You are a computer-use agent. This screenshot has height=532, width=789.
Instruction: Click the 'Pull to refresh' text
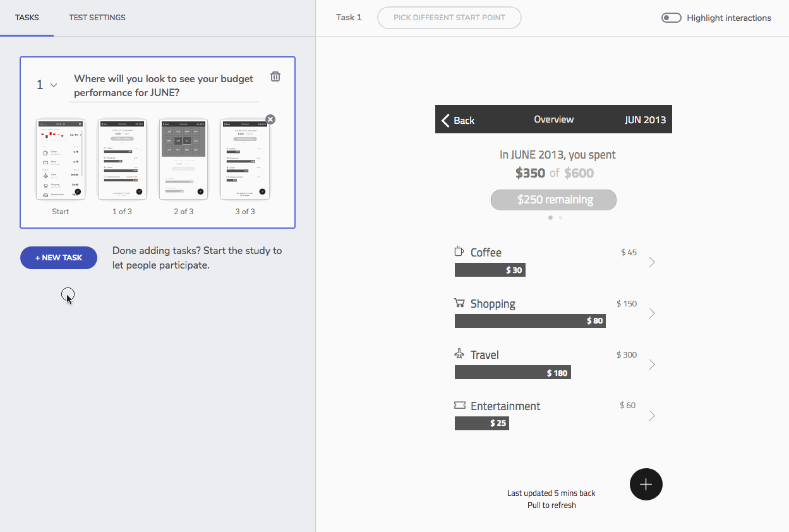(x=552, y=505)
